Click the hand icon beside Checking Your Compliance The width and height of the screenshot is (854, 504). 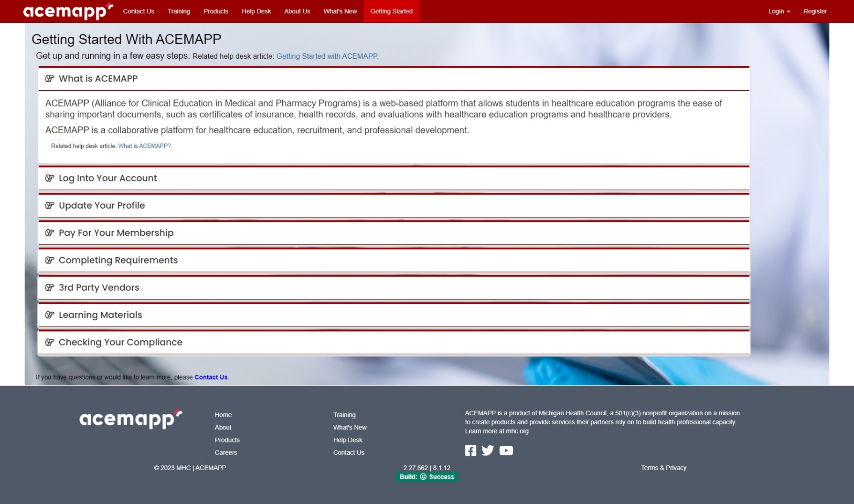coord(50,342)
